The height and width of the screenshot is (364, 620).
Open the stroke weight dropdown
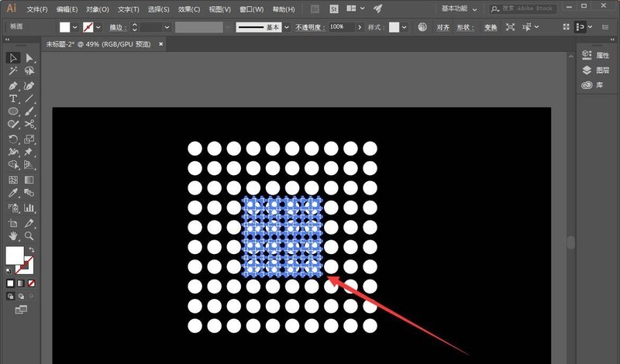[167, 26]
